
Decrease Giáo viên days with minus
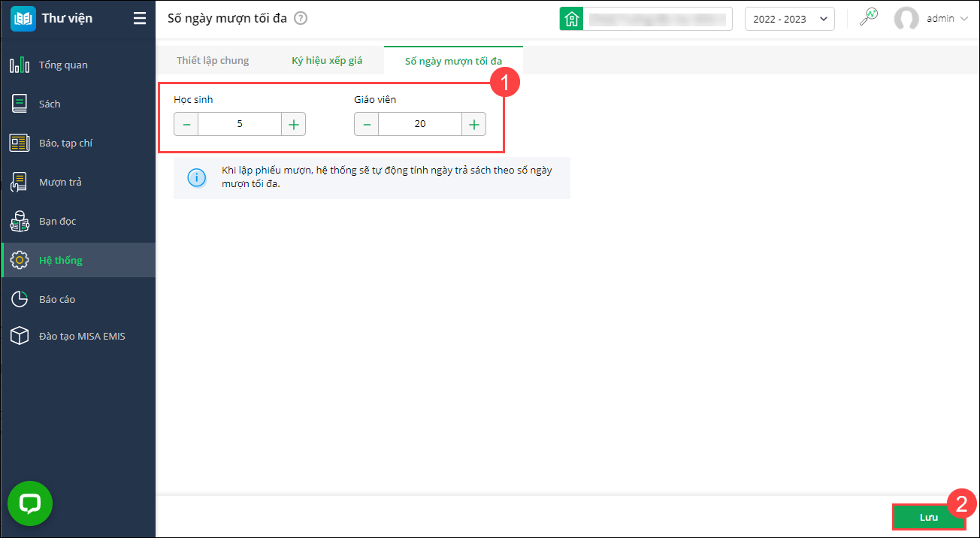(367, 124)
